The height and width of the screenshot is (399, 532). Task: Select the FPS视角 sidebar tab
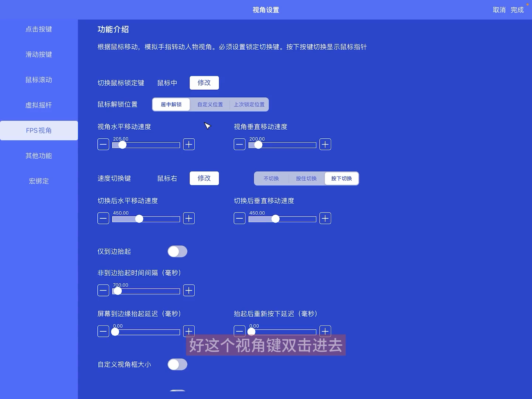[x=39, y=130]
